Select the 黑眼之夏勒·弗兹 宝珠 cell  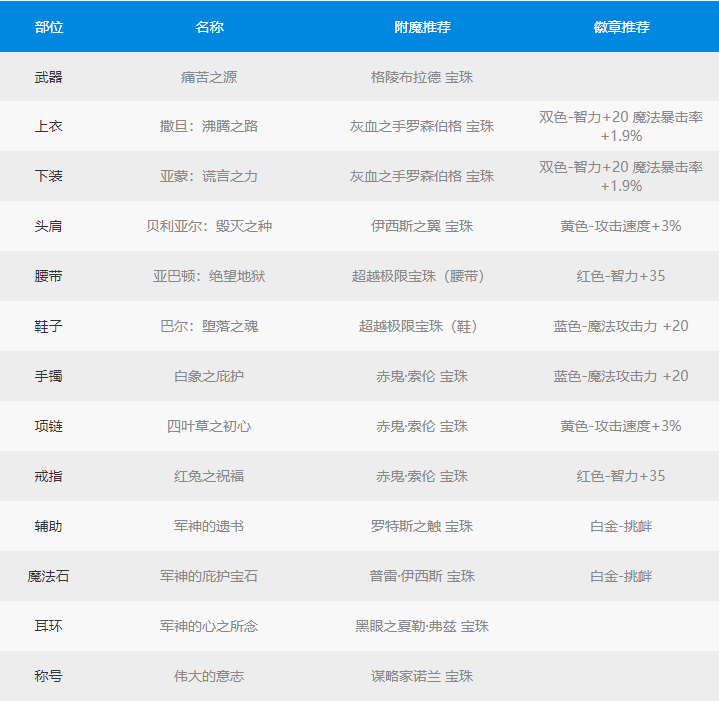pyautogui.click(x=422, y=626)
